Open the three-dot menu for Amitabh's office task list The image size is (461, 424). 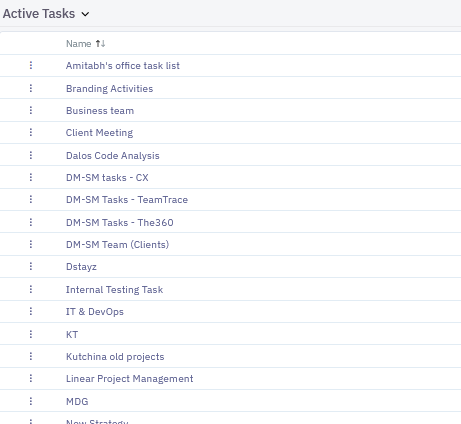tap(31, 65)
